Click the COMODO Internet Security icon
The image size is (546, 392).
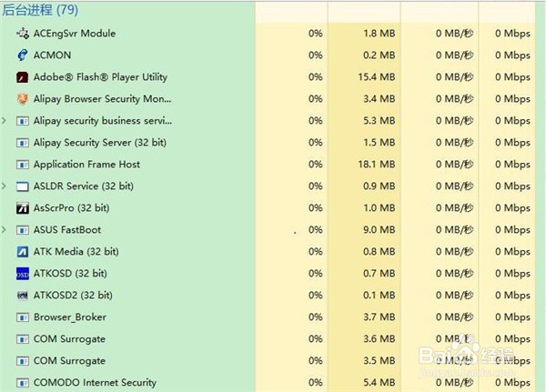point(23,383)
